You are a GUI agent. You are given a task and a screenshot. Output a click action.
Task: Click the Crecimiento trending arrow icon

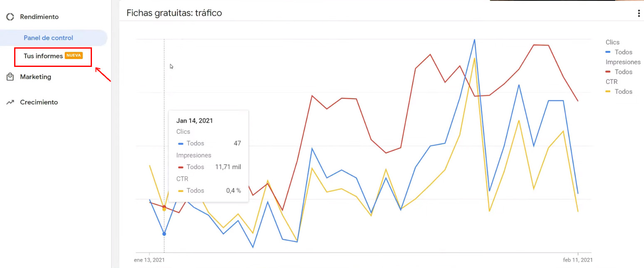10,102
